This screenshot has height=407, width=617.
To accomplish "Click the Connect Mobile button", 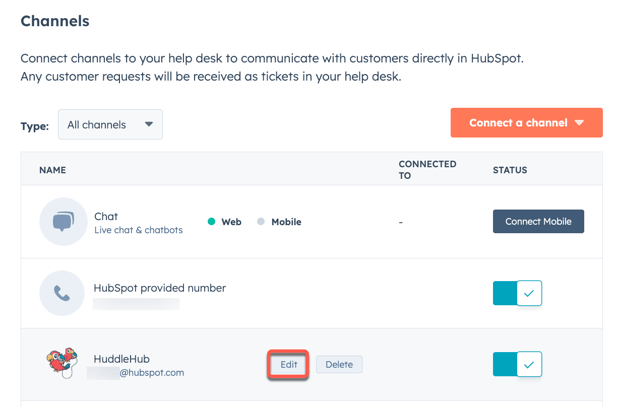I will tap(538, 221).
